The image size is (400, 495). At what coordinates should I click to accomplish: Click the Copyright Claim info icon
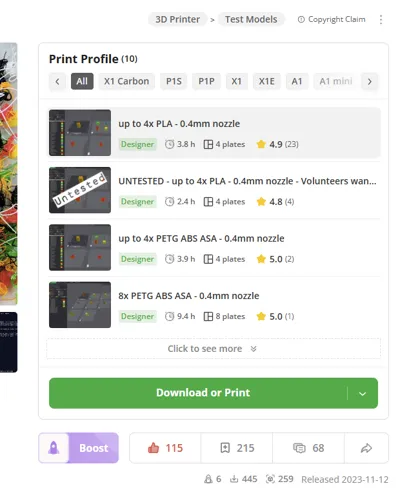(301, 19)
